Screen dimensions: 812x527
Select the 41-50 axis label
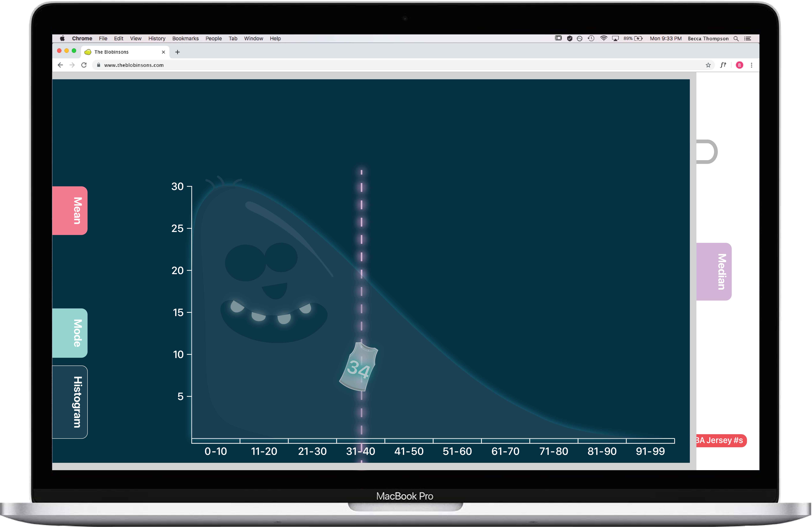point(409,451)
